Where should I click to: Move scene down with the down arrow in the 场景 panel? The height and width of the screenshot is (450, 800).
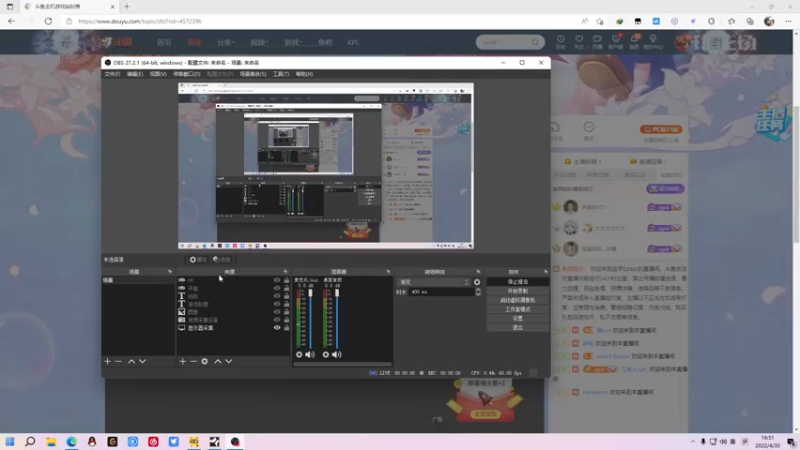142,361
